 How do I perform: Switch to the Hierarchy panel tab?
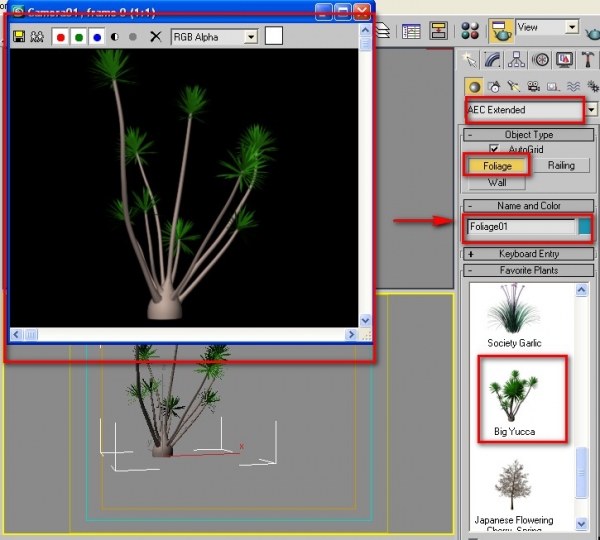pyautogui.click(x=517, y=60)
